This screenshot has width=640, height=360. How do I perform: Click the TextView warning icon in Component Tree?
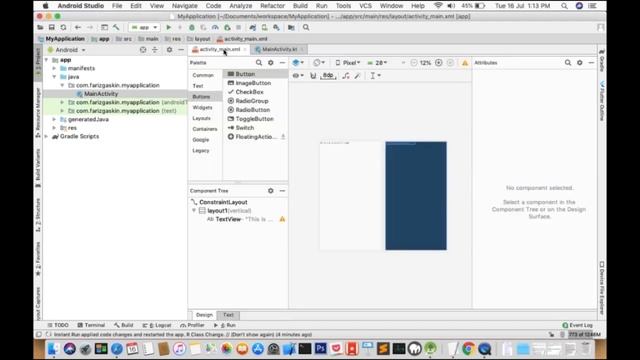[282, 219]
